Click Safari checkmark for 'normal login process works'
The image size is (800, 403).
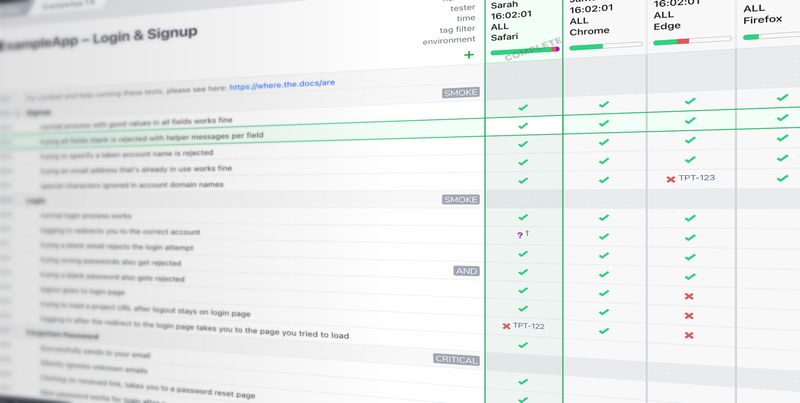523,217
